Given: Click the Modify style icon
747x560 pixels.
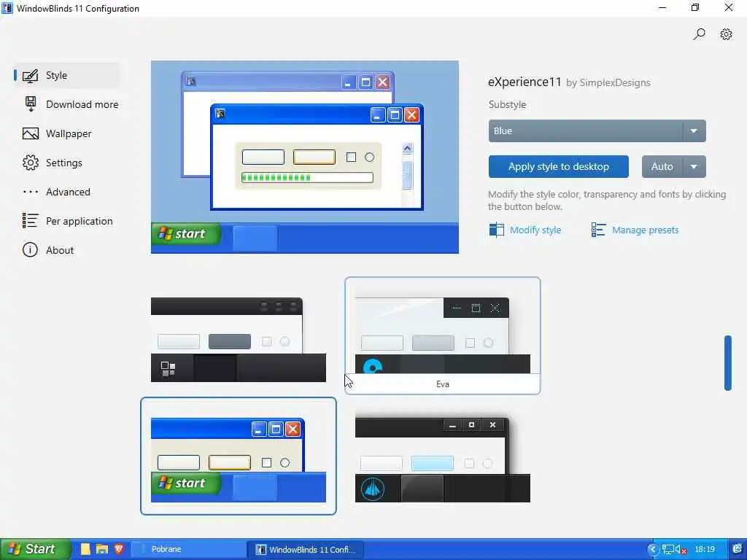Looking at the screenshot, I should (496, 230).
